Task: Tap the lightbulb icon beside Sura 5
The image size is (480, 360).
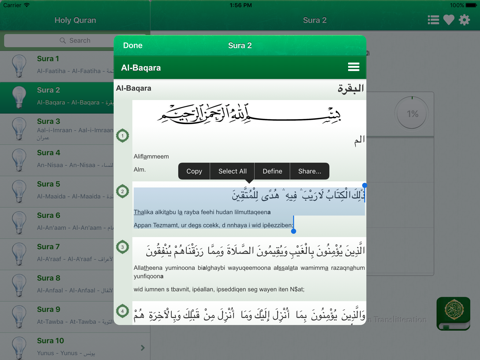Action: 19,191
